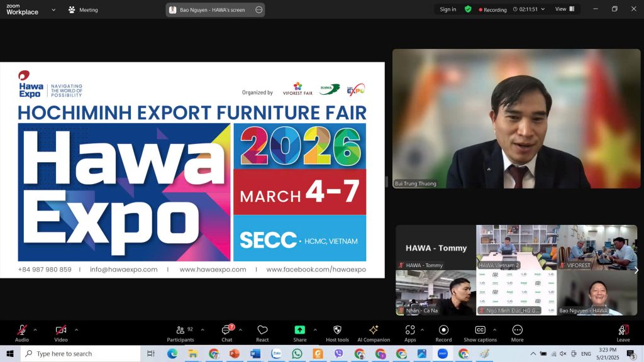Open the taskbar clock and date

coord(608,353)
